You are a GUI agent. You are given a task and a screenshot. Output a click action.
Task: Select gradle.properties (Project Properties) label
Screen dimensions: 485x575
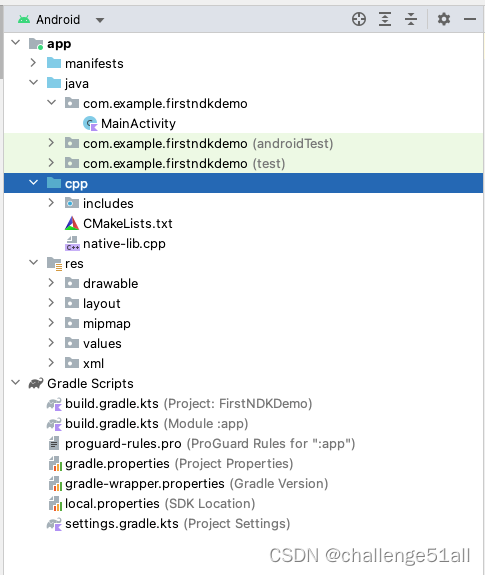[179, 464]
